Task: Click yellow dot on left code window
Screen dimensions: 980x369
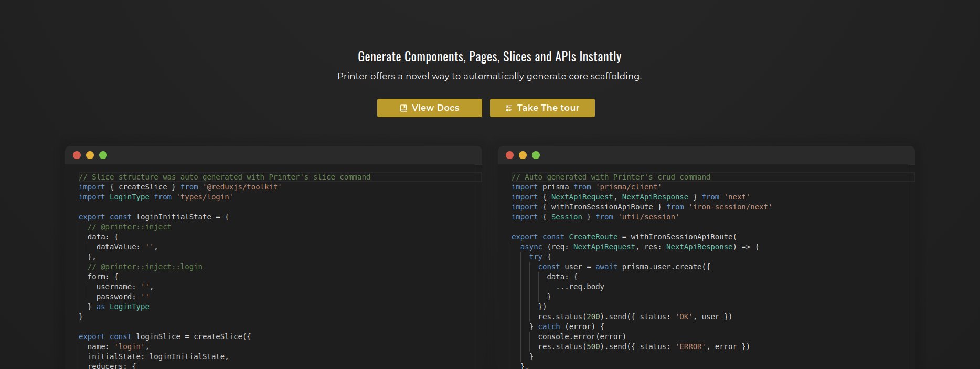Action: 90,155
